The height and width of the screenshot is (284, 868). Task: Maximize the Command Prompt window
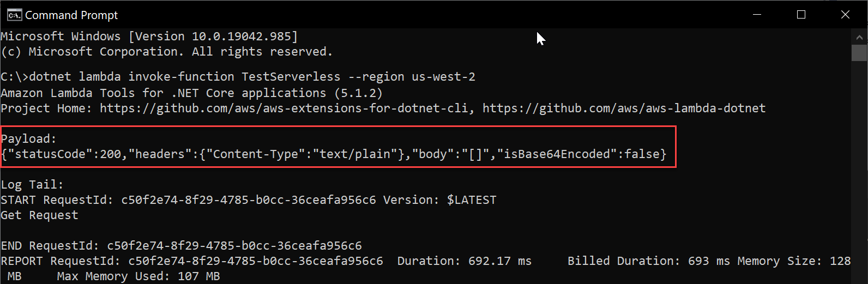click(x=801, y=15)
